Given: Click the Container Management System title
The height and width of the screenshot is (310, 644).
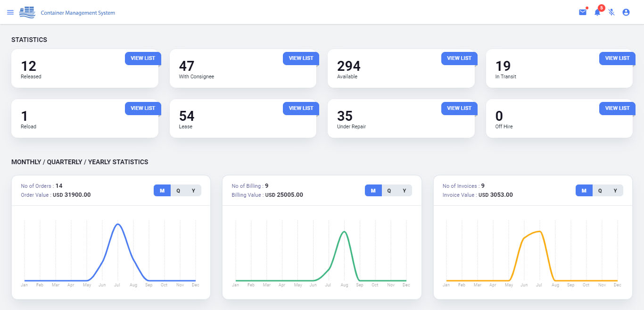Looking at the screenshot, I should point(78,13).
